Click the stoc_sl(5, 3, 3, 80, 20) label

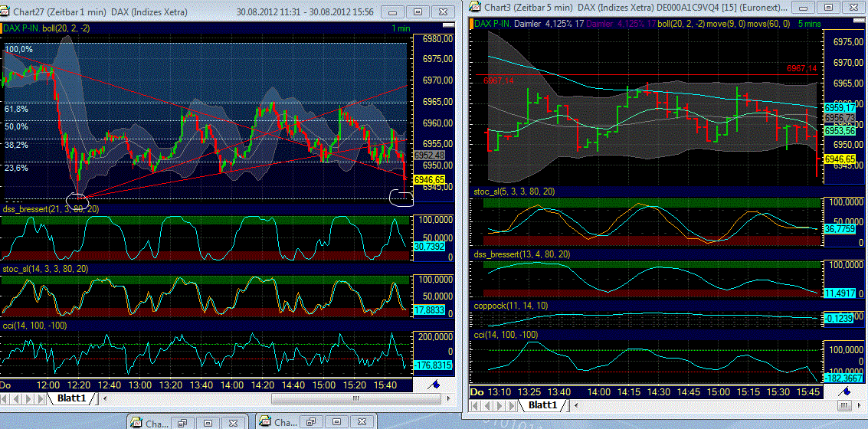coord(516,191)
